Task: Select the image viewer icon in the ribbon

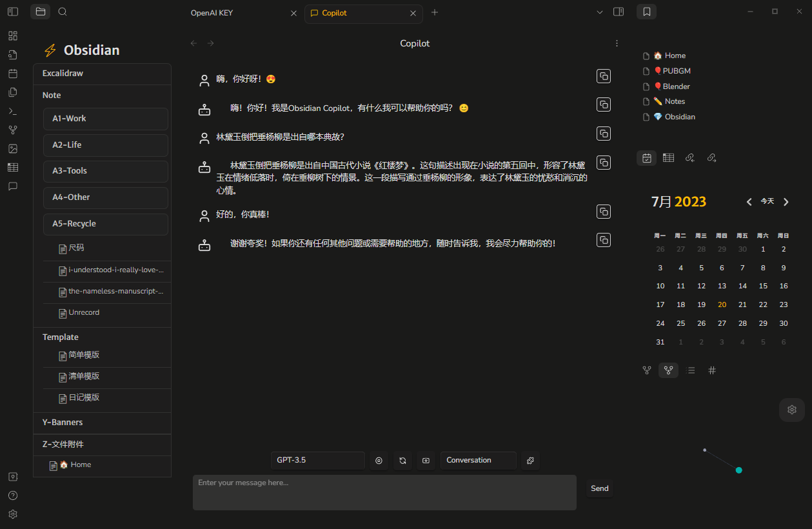Action: 12,148
